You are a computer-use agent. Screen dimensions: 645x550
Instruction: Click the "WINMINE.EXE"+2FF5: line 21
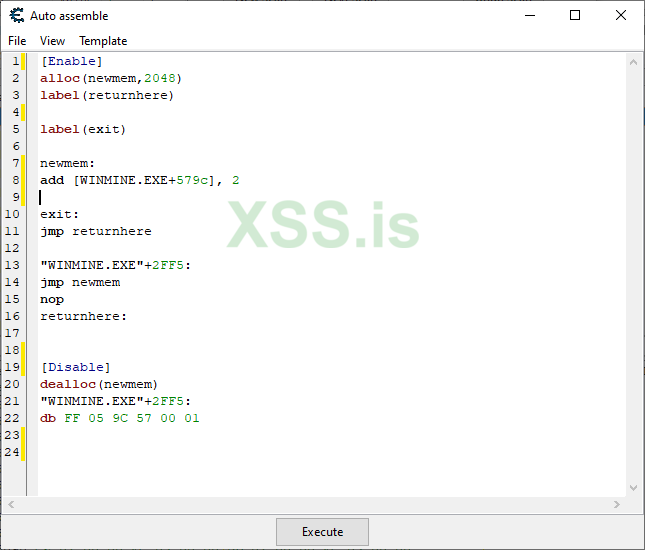115,401
